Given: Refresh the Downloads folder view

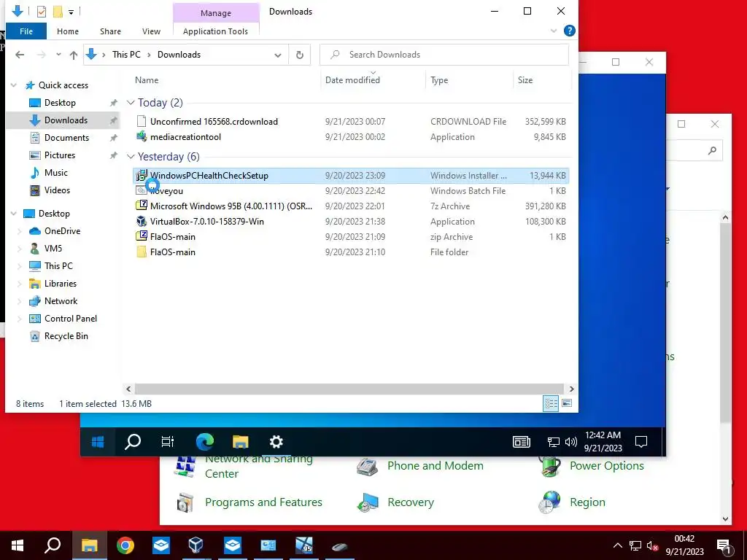Looking at the screenshot, I should 300,55.
